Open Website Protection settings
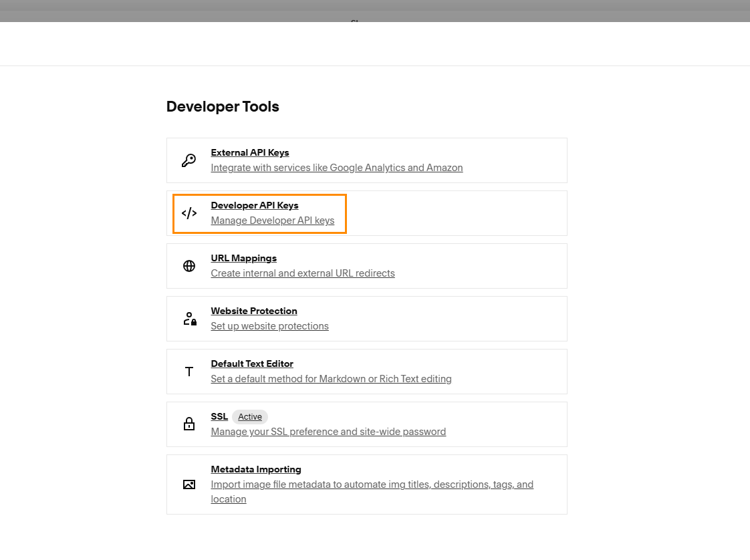The width and height of the screenshot is (750, 560). click(253, 311)
